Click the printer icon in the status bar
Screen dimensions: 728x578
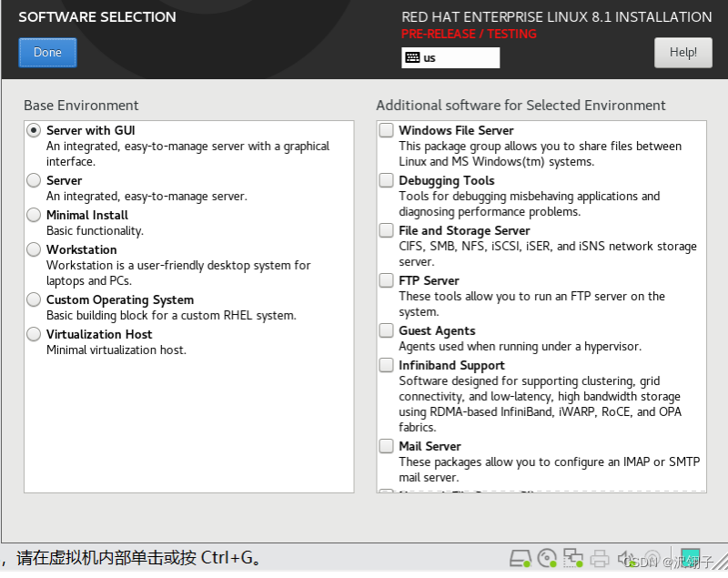point(600,558)
